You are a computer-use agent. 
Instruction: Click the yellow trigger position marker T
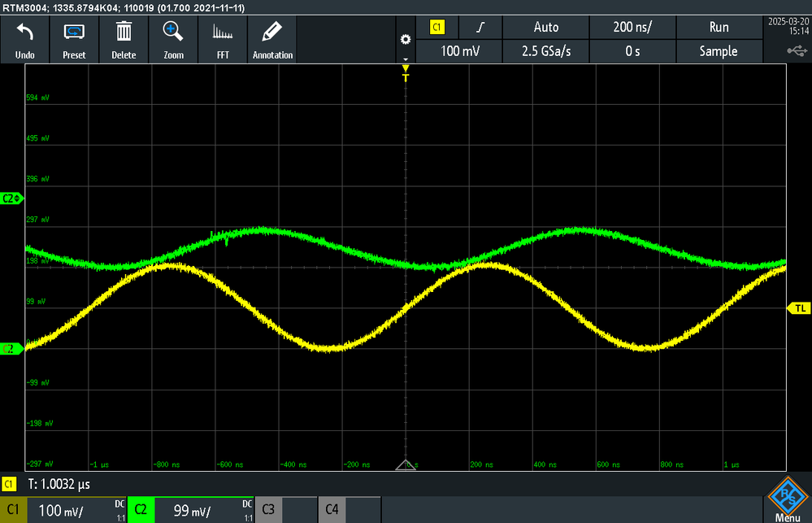pyautogui.click(x=406, y=73)
